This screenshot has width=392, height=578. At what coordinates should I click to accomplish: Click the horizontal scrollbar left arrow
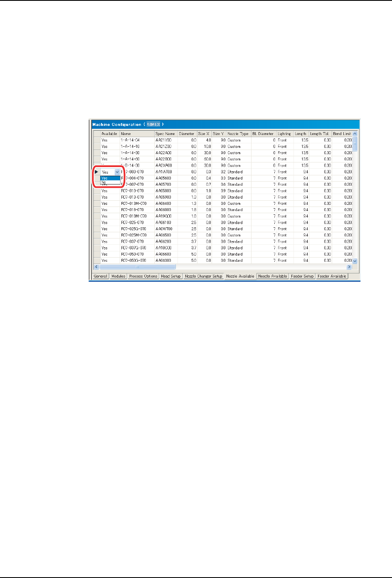point(96,267)
